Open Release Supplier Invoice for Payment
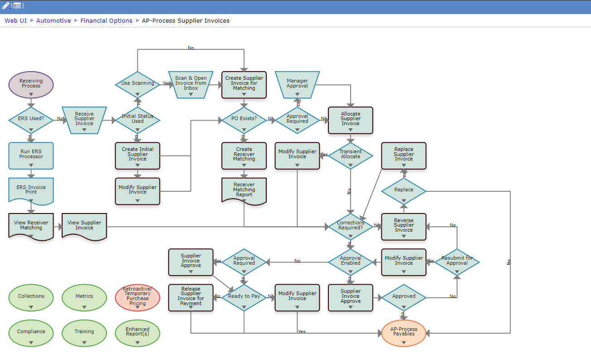 pos(190,296)
